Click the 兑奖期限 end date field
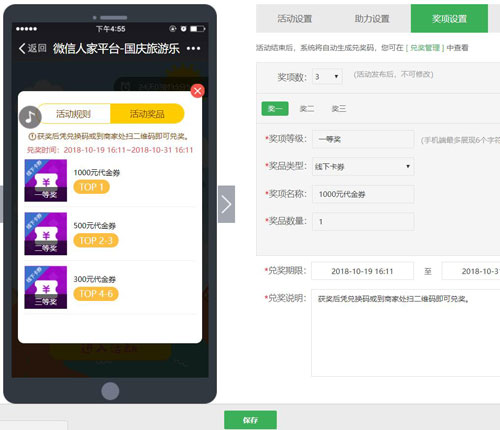Viewport: 500px width, 430px height. click(471, 271)
